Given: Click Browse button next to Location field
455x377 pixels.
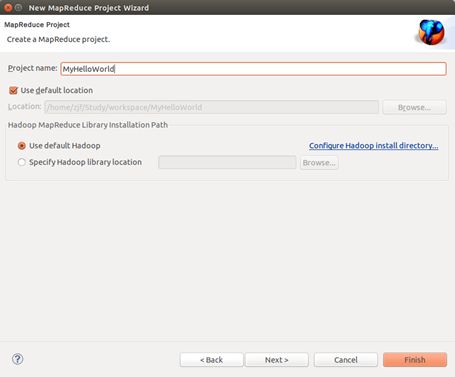Looking at the screenshot, I should pyautogui.click(x=414, y=107).
